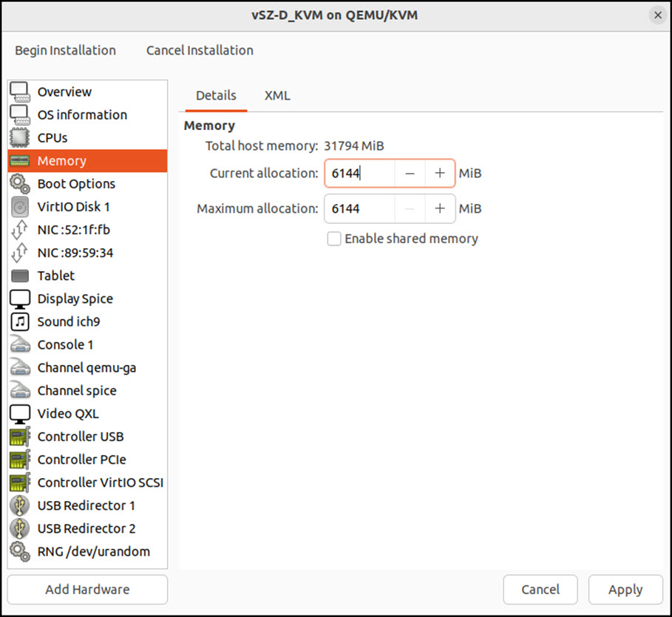The width and height of the screenshot is (672, 617).
Task: Click the Display Spice monitor icon
Action: tap(20, 299)
